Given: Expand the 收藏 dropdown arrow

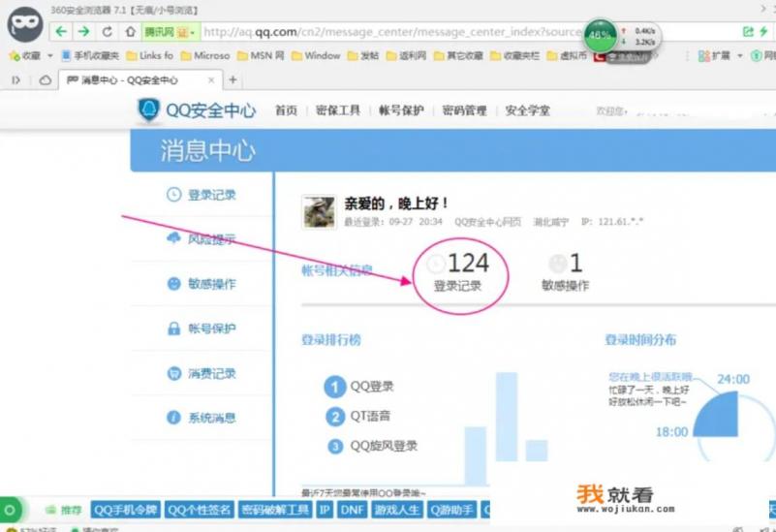Looking at the screenshot, I should 49,56.
